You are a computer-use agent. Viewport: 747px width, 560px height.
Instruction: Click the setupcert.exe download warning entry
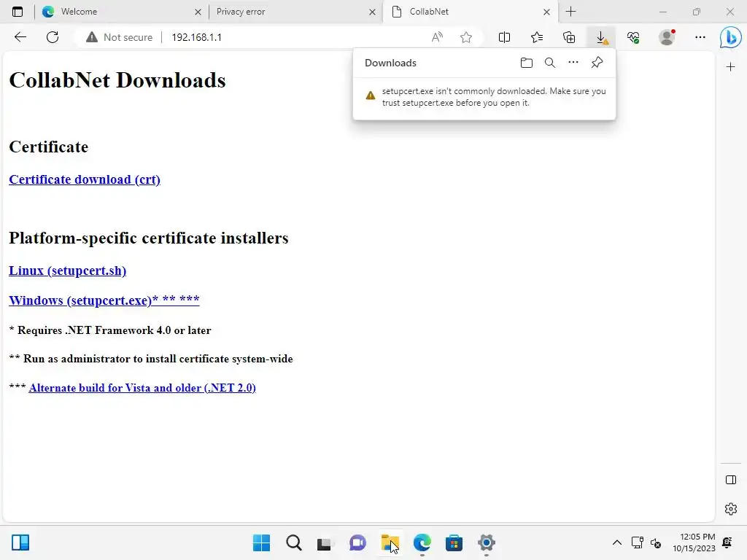tap(484, 97)
